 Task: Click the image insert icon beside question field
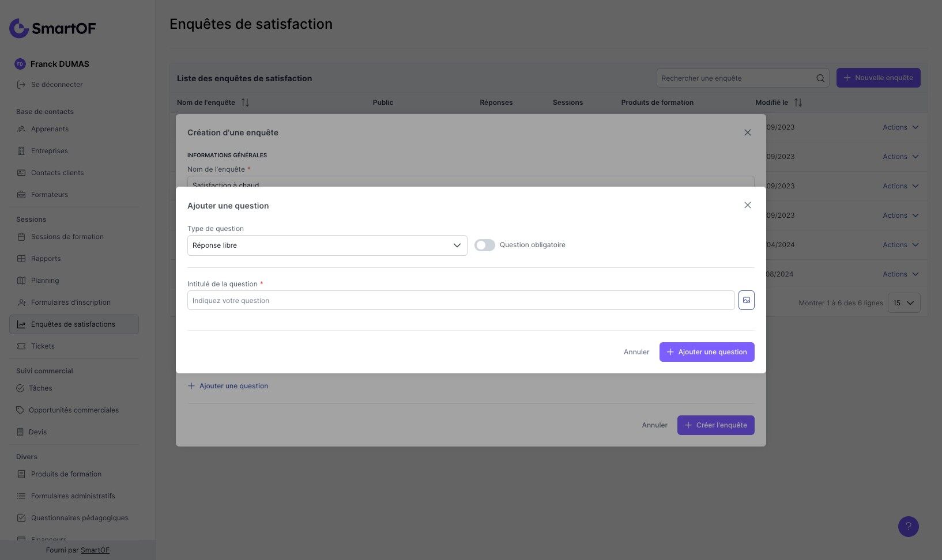[746, 300]
